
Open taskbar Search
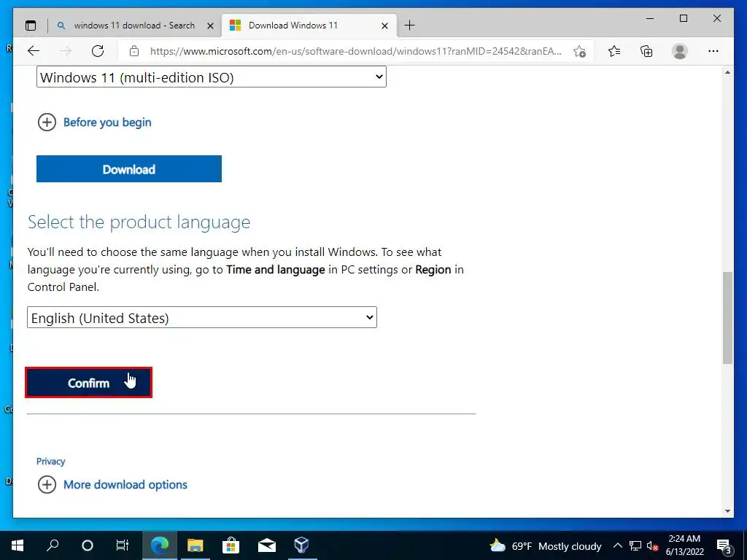click(x=53, y=545)
